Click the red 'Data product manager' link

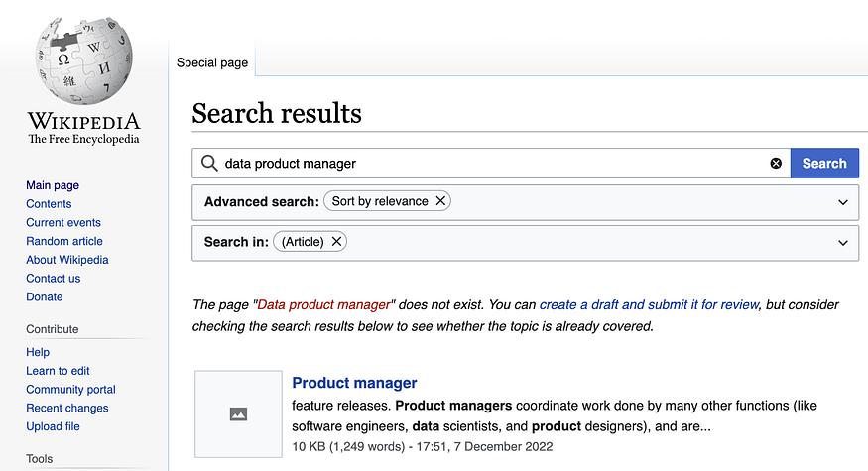[x=323, y=305]
